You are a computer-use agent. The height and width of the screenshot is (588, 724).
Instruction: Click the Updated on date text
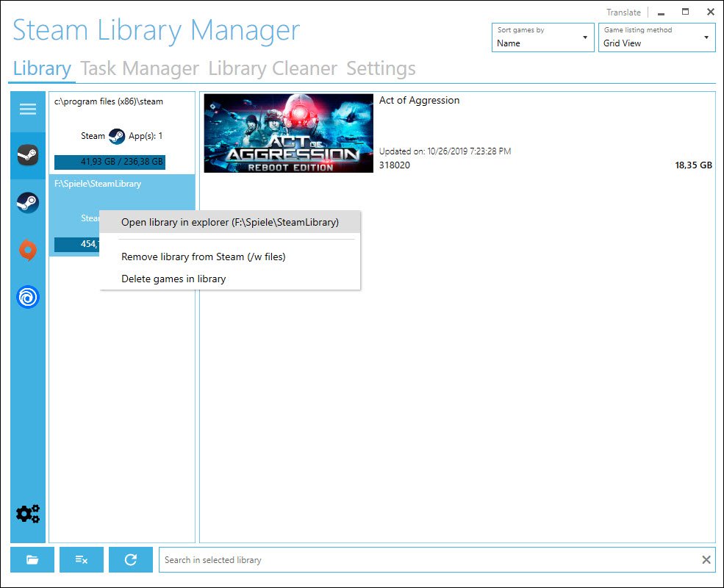pyautogui.click(x=445, y=151)
